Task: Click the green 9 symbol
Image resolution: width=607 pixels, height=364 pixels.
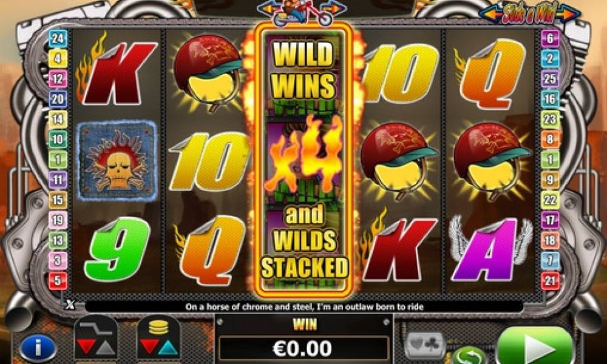Action: [117, 248]
